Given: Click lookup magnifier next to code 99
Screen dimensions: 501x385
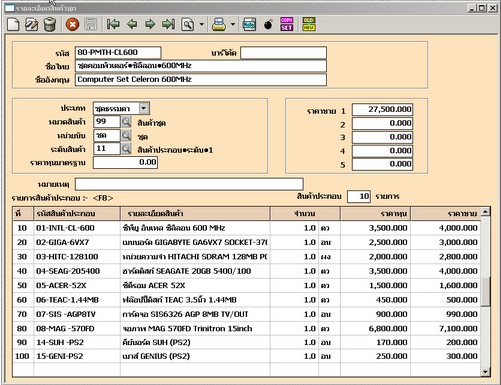Looking at the screenshot, I should pyautogui.click(x=126, y=122).
